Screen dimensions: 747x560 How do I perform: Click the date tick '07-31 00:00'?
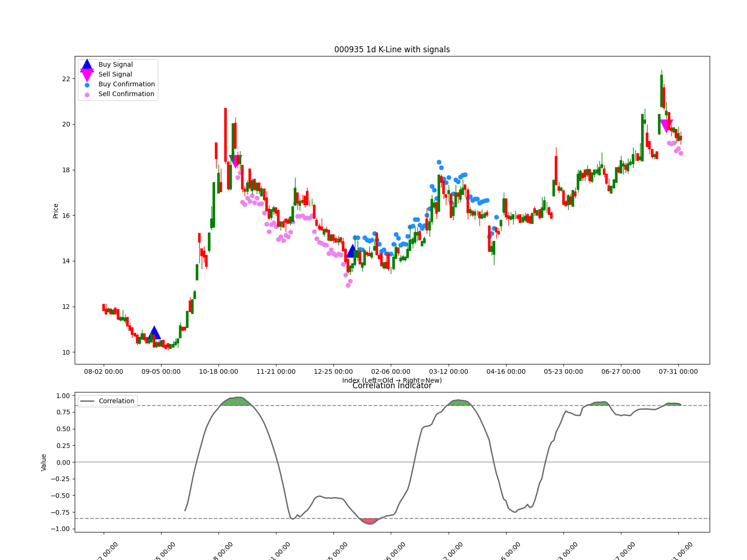tap(678, 372)
